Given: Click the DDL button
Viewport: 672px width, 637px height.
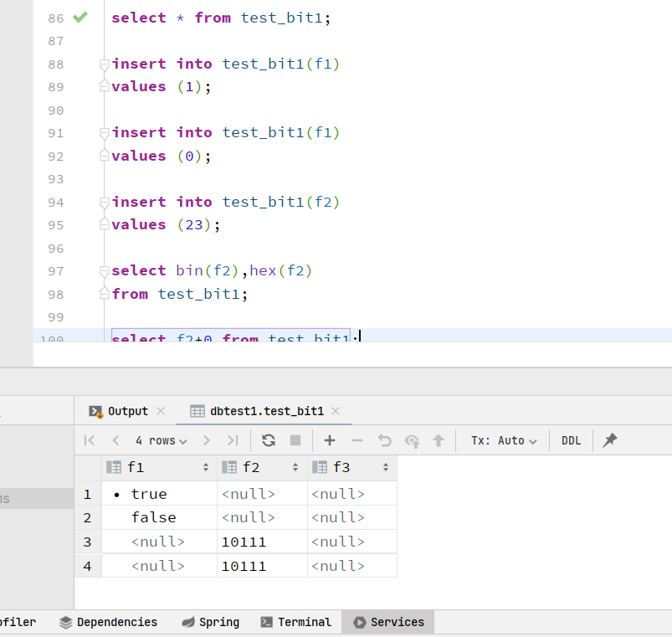Looking at the screenshot, I should pyautogui.click(x=571, y=440).
